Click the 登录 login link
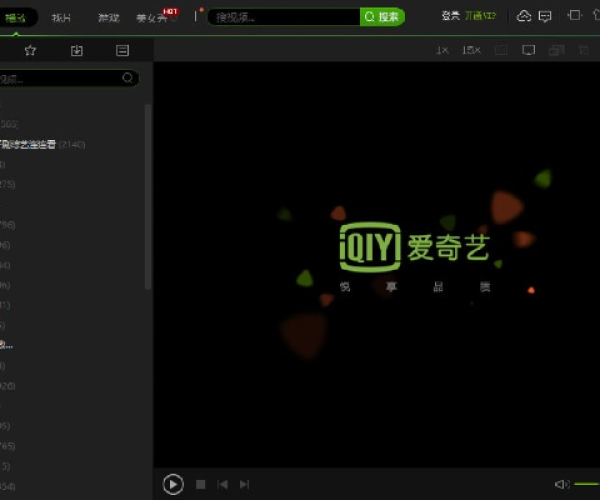Image resolution: width=600 pixels, height=500 pixels. click(x=449, y=17)
